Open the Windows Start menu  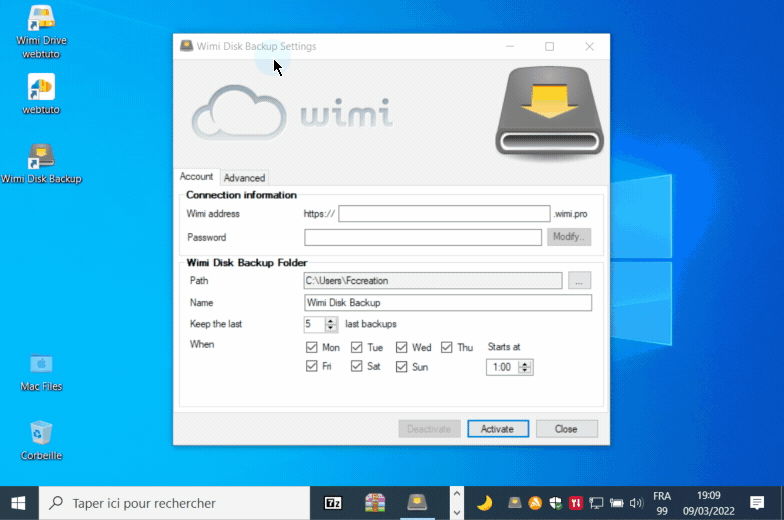18,503
